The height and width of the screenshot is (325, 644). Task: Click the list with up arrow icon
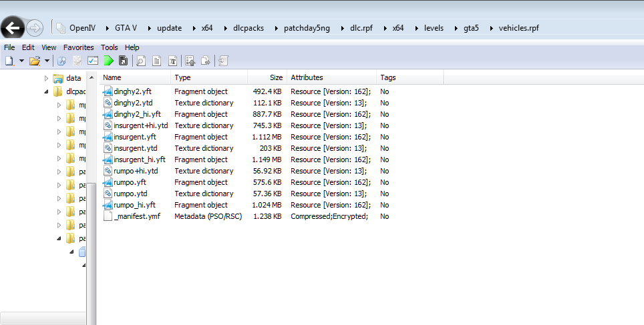(x=190, y=61)
